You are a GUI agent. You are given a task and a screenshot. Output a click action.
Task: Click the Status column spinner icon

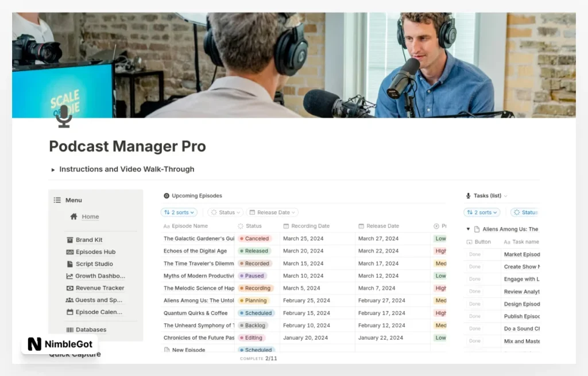click(241, 226)
